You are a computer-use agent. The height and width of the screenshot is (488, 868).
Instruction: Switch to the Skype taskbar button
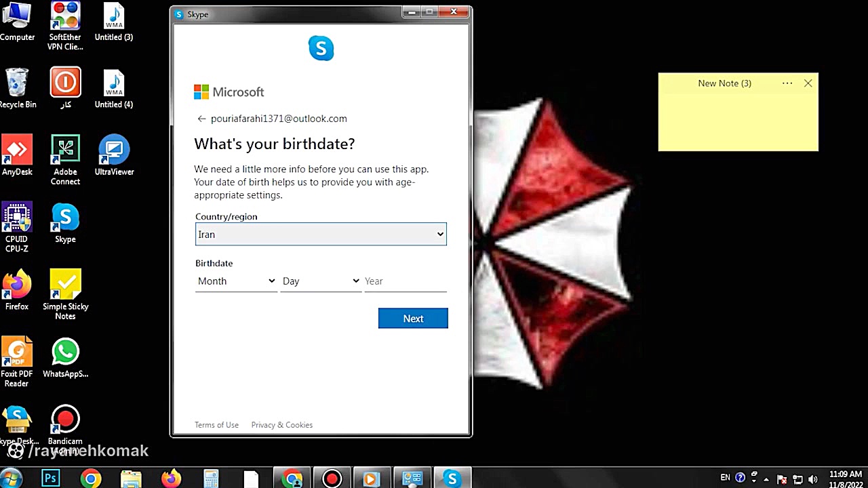[x=452, y=479]
